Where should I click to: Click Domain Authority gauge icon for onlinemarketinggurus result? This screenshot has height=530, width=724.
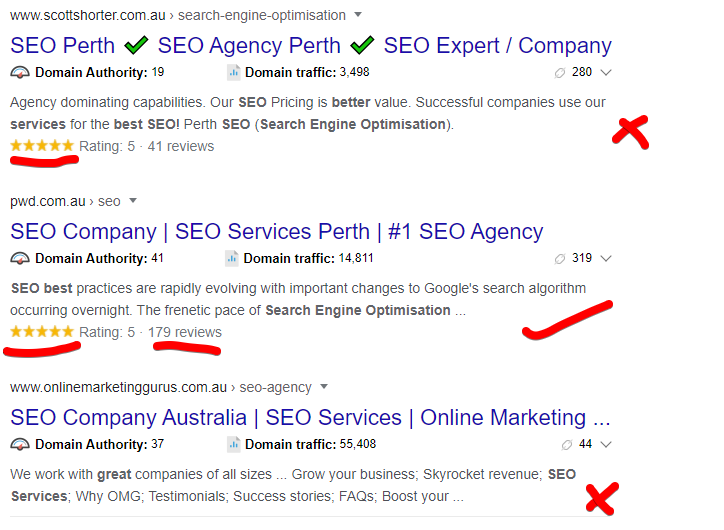tap(20, 445)
